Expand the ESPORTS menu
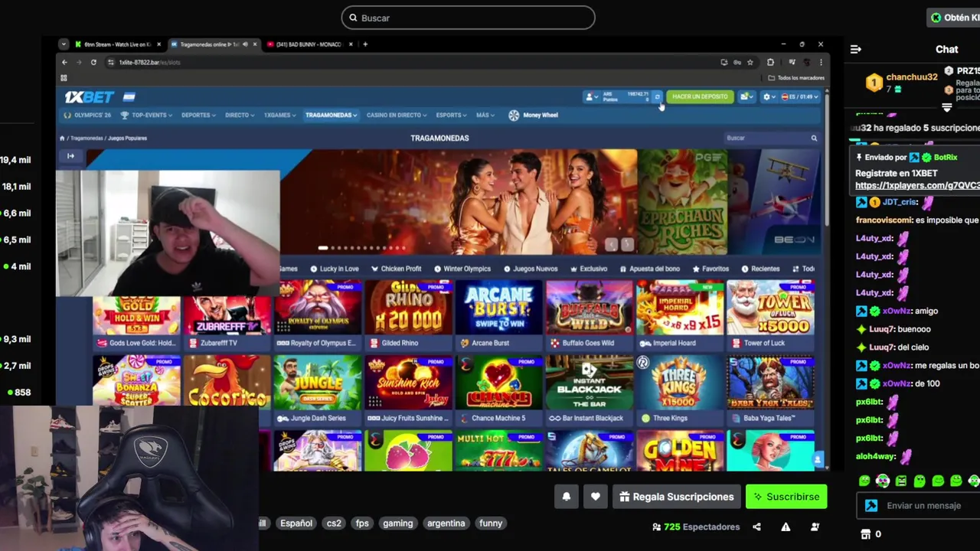The image size is (980, 551). [451, 115]
